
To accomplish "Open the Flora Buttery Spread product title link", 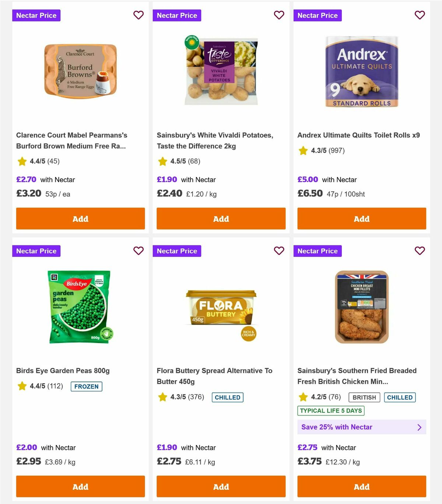I will click(x=215, y=376).
